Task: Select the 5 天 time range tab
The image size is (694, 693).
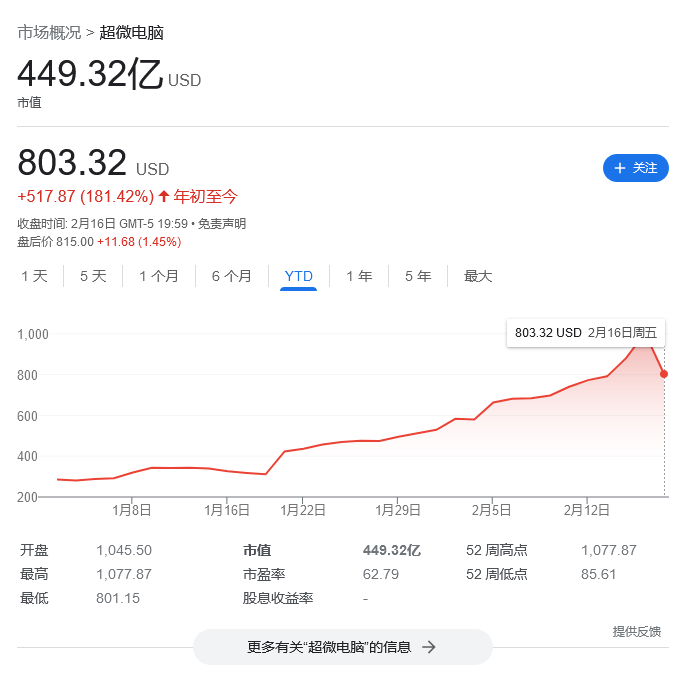Action: coord(93,276)
